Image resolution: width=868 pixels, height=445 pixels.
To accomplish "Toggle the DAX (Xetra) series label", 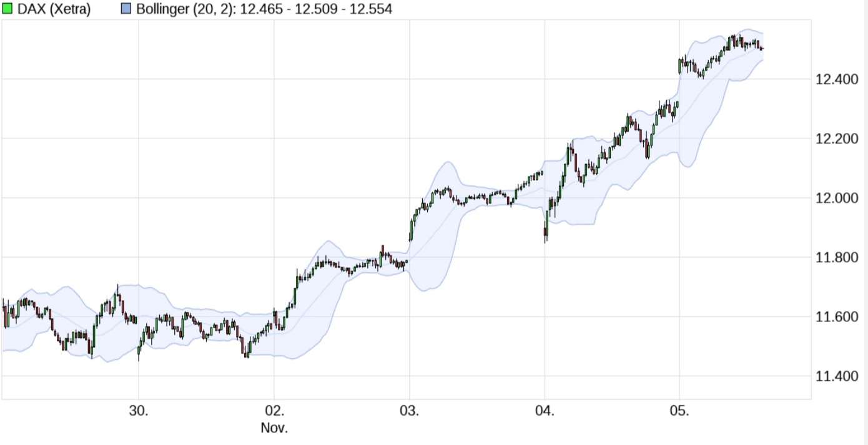I will [54, 9].
